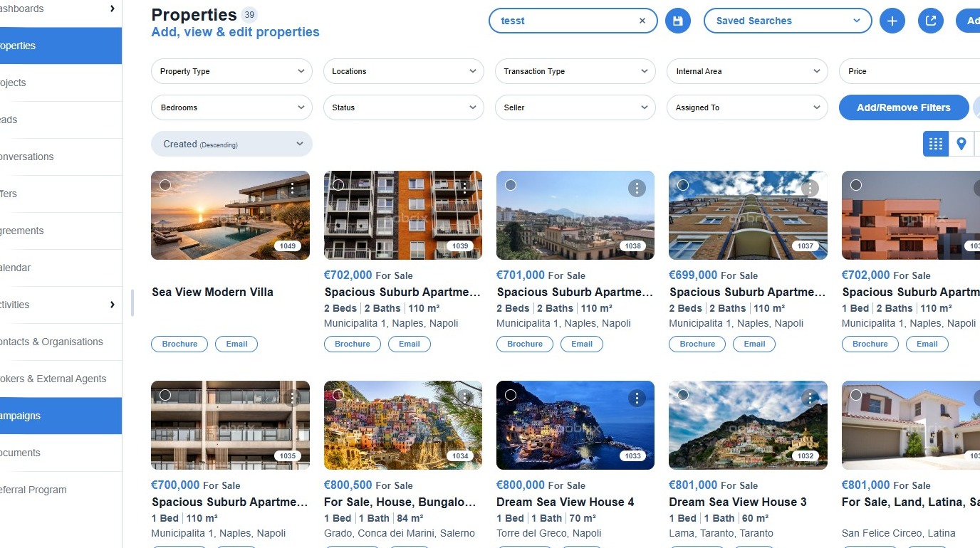
Task: Open the Locations filter dropdown
Action: pos(404,71)
